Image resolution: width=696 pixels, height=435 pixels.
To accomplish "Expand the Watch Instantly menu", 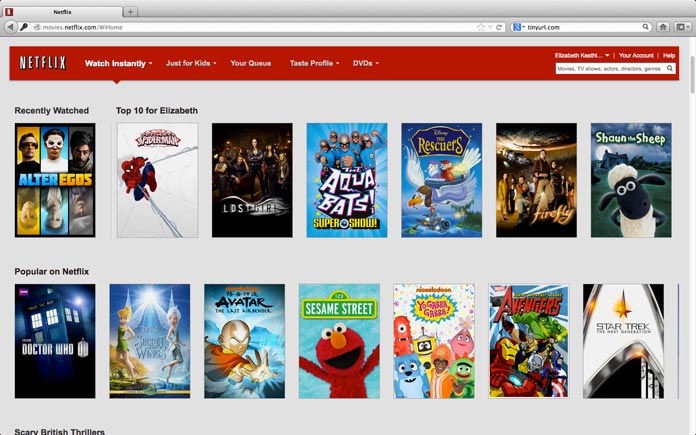I will [119, 63].
